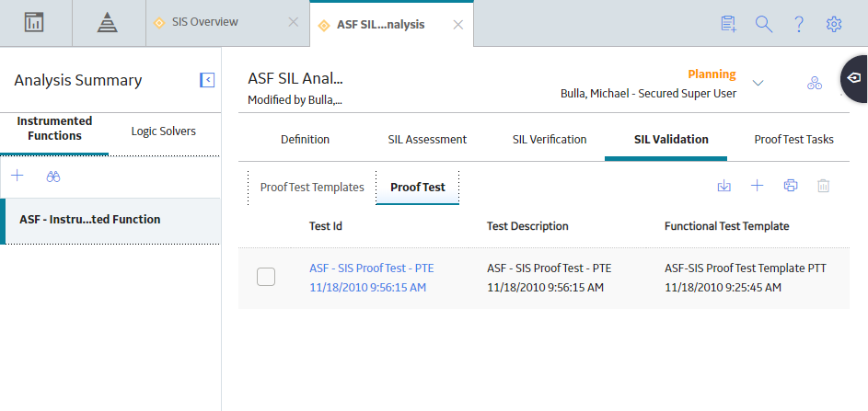This screenshot has height=411, width=868.
Task: Click the trash delete icon
Action: 824,186
